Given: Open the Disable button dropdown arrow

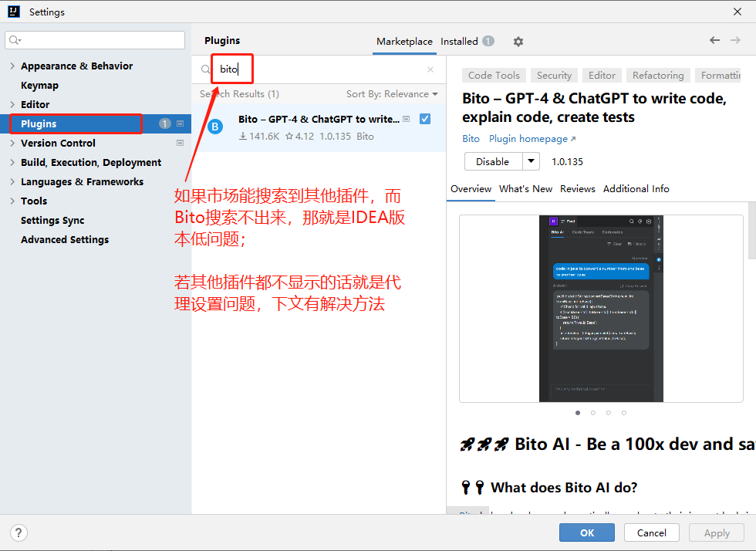Looking at the screenshot, I should coord(531,161).
